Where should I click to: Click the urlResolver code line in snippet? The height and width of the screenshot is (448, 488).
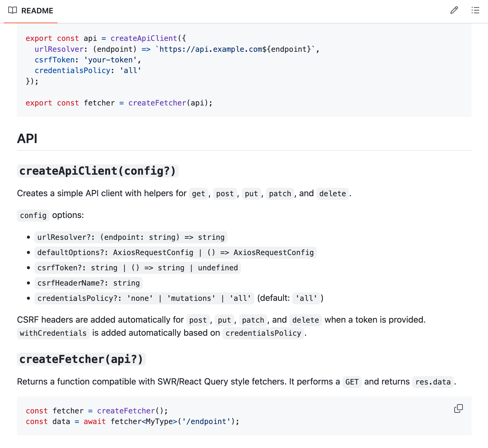tap(177, 49)
